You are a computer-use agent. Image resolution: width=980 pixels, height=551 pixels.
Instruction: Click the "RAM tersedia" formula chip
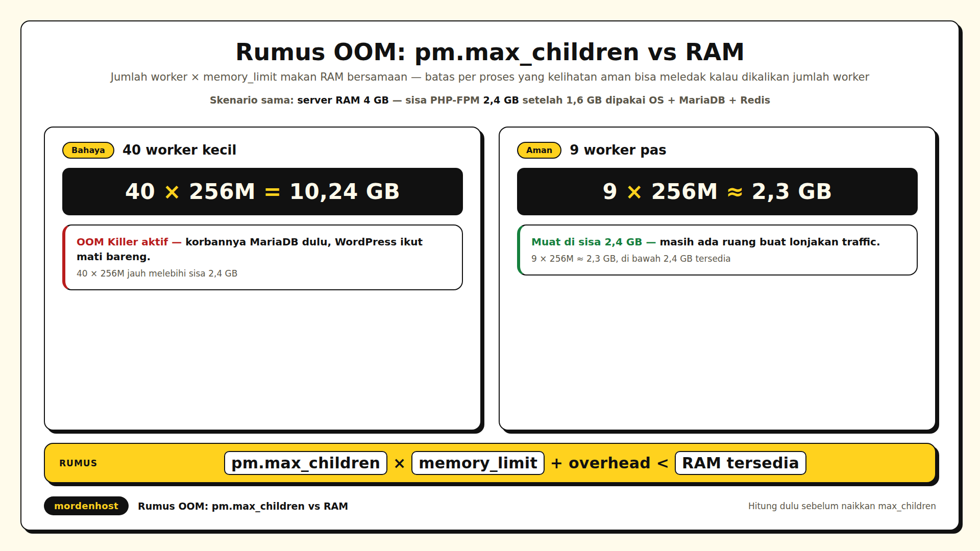741,463
